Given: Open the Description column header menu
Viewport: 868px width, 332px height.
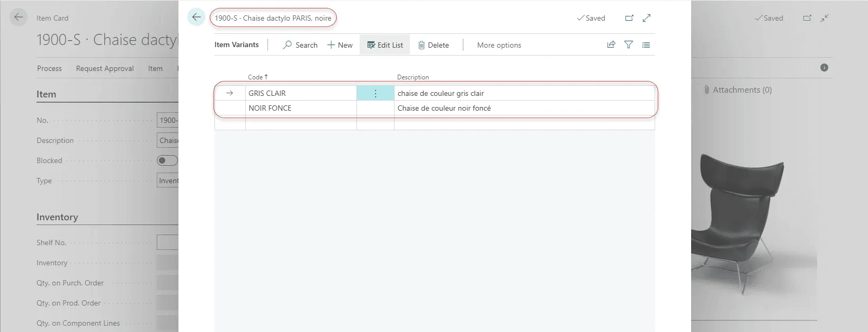Looking at the screenshot, I should pos(413,77).
